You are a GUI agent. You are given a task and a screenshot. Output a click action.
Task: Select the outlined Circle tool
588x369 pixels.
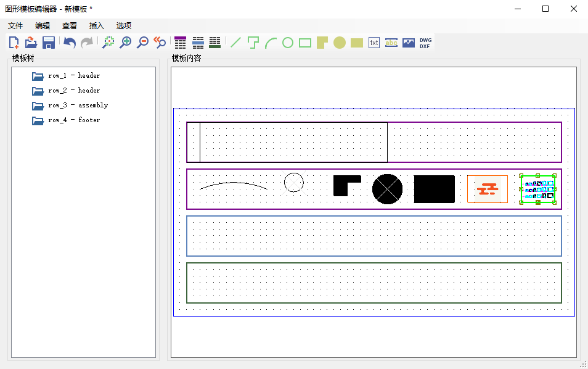(x=288, y=43)
